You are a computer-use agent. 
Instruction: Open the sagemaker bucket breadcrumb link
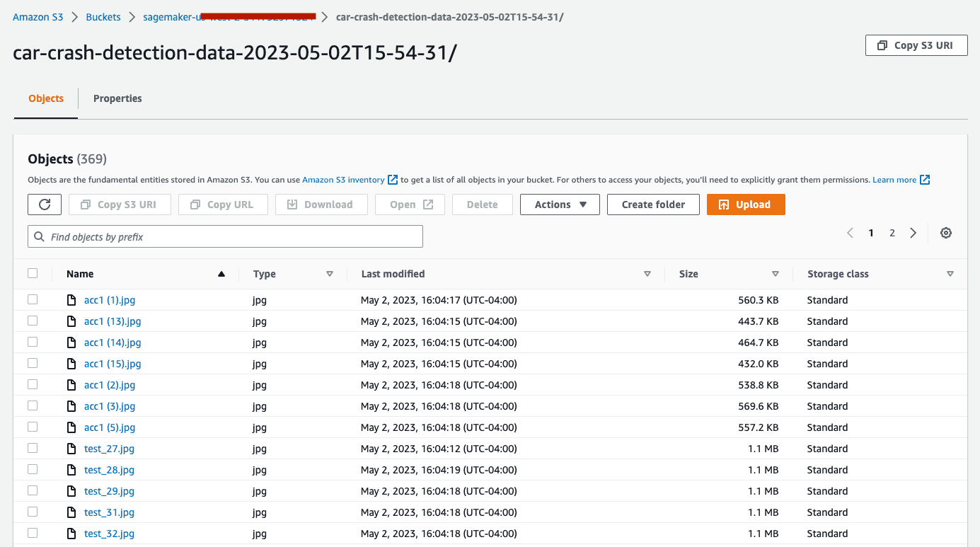[x=229, y=17]
